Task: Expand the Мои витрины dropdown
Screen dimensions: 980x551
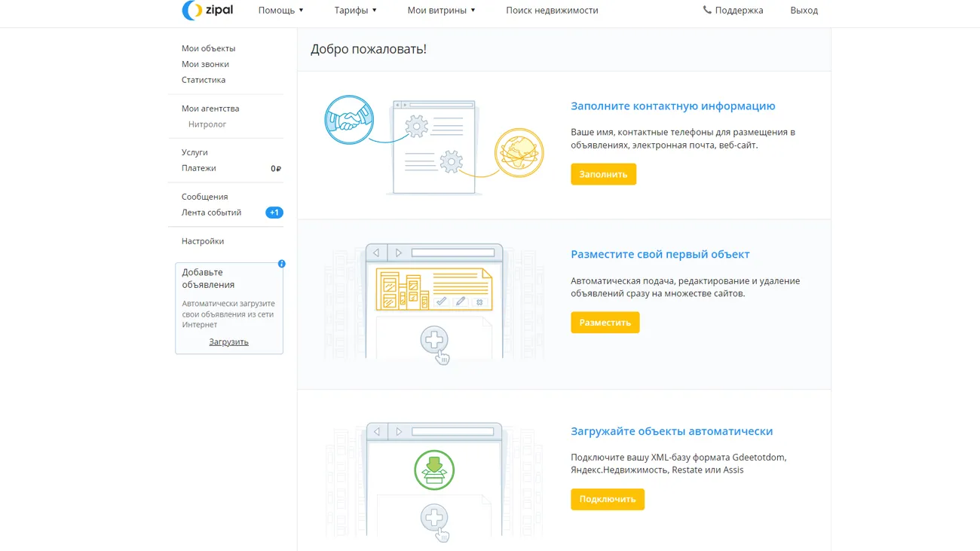Action: [x=441, y=11]
